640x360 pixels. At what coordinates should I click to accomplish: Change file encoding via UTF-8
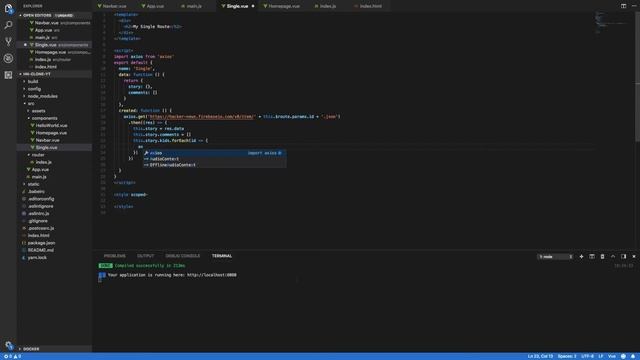click(588, 356)
